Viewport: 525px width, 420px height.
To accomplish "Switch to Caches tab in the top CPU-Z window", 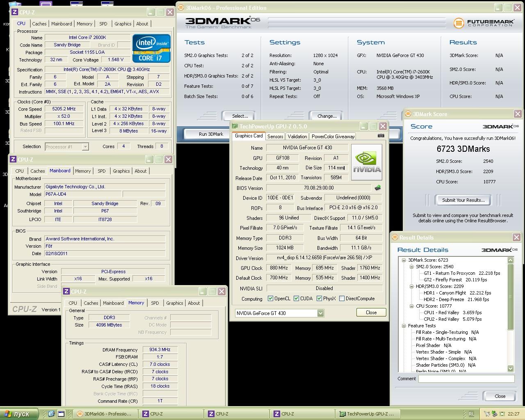I will coord(39,24).
